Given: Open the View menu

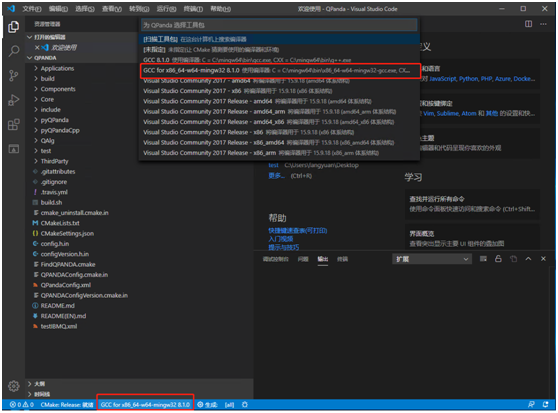Looking at the screenshot, I should (112, 9).
